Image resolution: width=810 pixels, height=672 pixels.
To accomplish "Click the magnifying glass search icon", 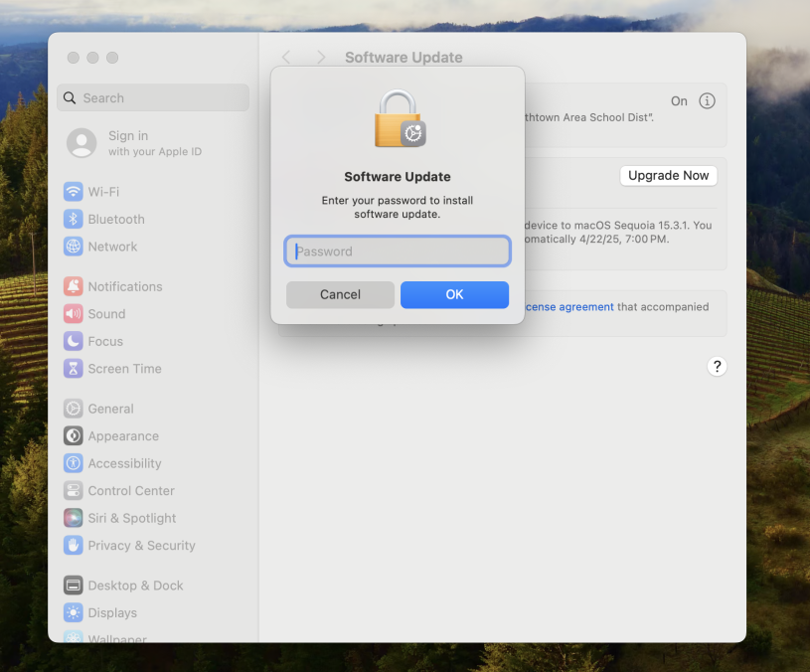I will click(x=70, y=97).
